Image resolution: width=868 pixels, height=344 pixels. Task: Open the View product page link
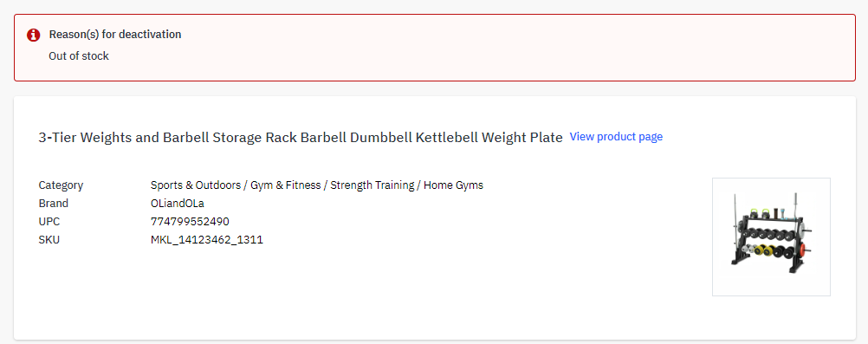[x=616, y=137]
